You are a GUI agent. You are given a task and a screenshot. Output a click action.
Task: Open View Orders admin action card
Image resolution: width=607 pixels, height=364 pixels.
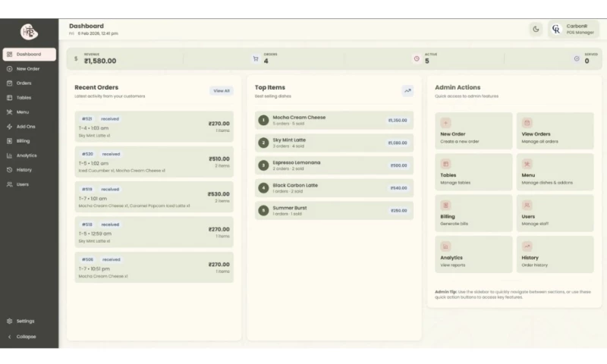(x=555, y=130)
